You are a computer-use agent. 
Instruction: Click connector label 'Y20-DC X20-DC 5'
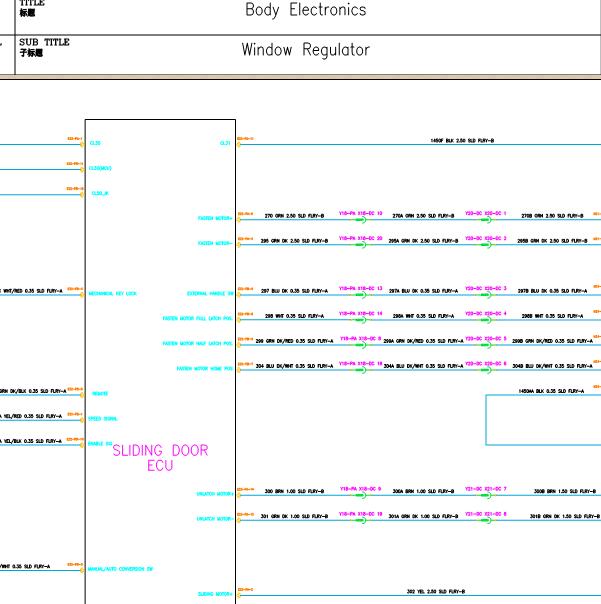[485, 338]
